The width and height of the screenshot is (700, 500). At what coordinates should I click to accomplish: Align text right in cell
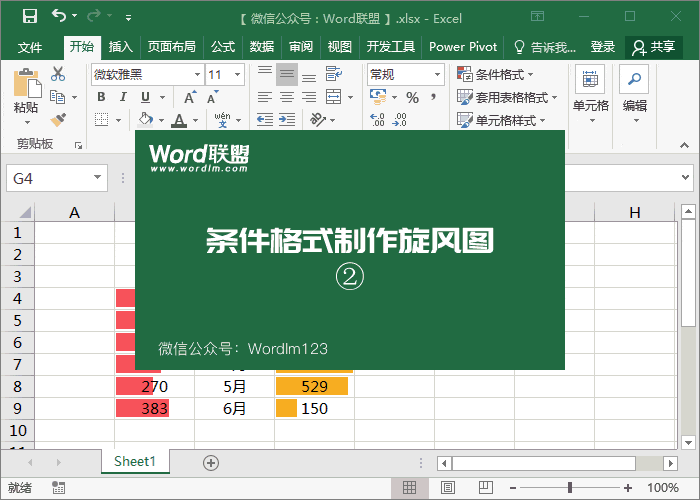tap(309, 97)
